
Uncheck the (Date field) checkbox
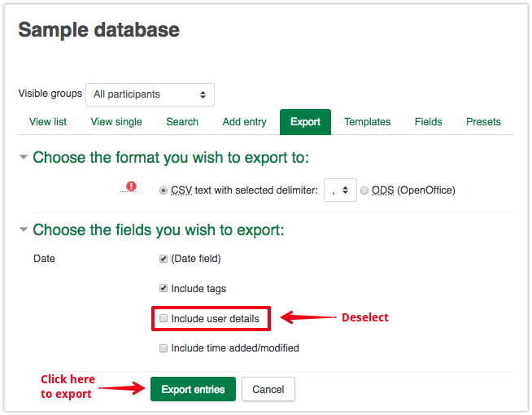click(164, 259)
